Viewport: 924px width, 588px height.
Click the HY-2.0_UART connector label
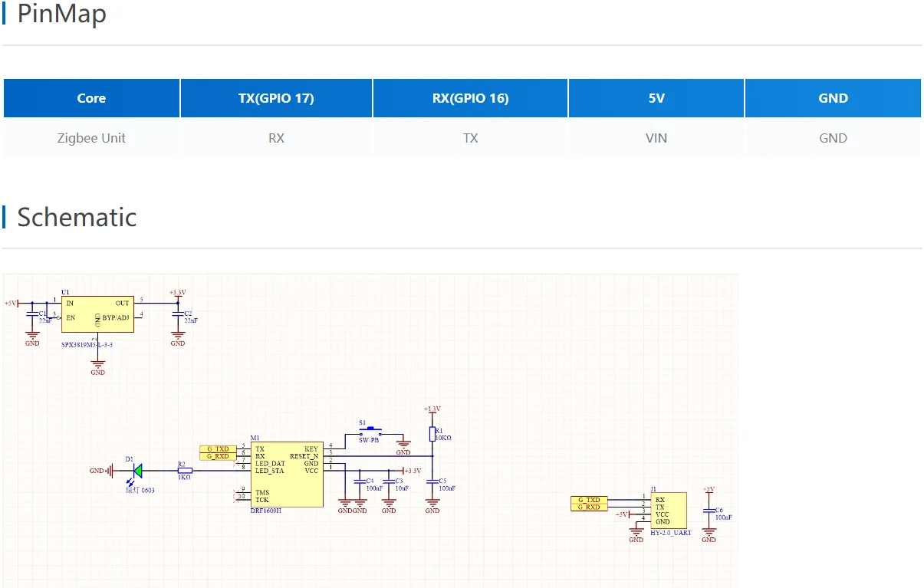click(x=670, y=533)
